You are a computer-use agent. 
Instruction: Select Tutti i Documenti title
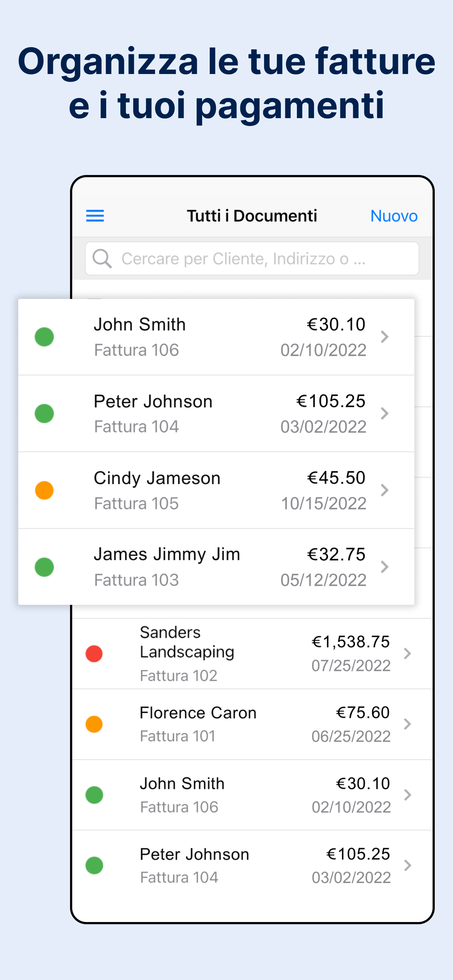pos(252,216)
